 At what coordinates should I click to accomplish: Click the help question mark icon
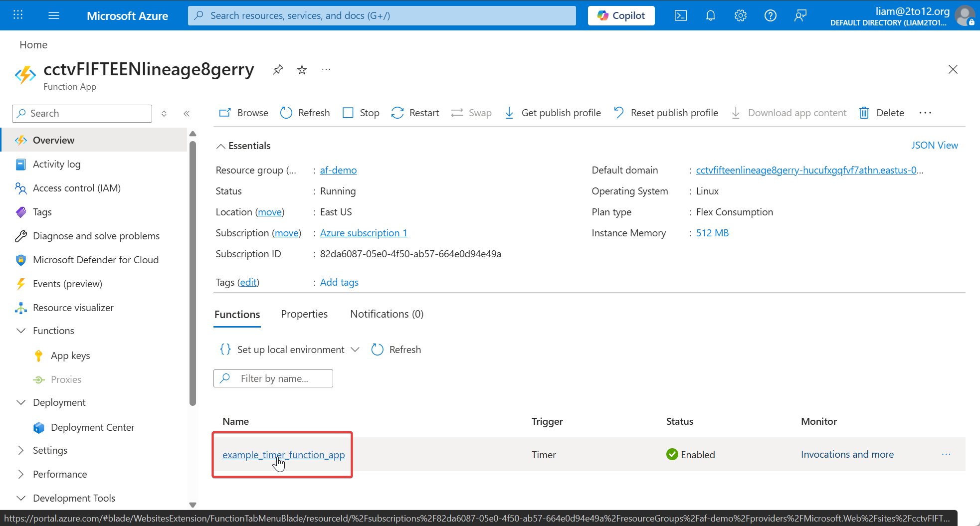[x=770, y=15]
